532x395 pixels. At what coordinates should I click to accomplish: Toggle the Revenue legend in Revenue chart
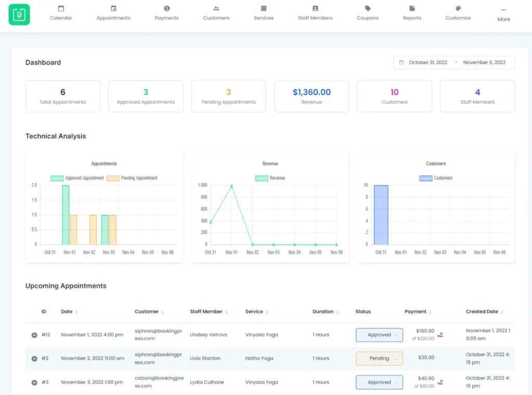click(270, 178)
